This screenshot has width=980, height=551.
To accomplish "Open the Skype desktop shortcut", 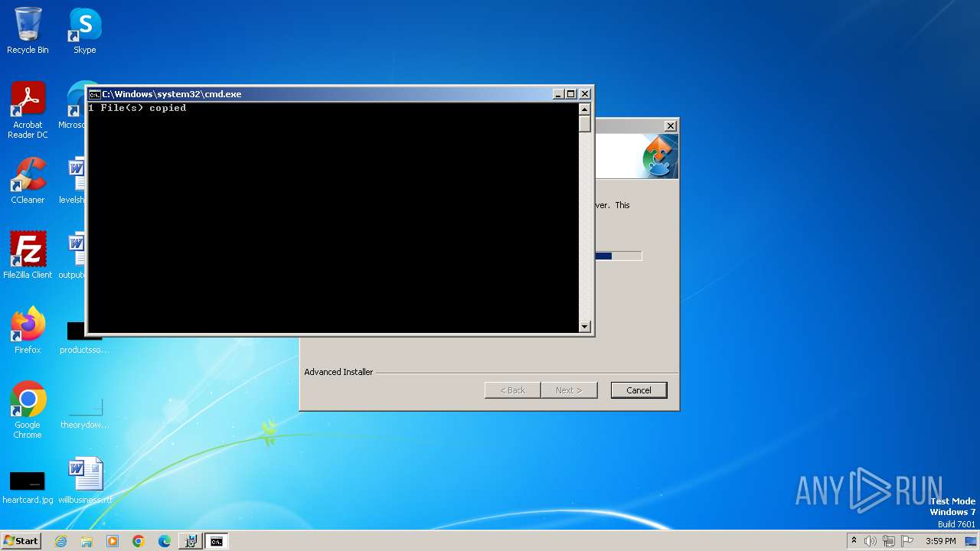I will 84,31.
